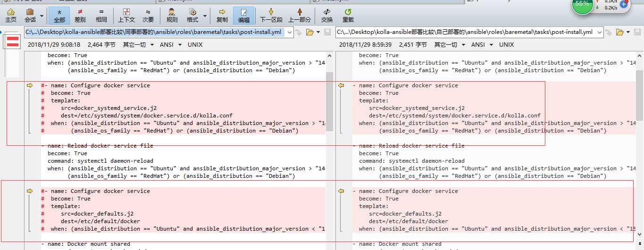This screenshot has width=644, height=250.
Task: Toggle 次要 (minor differences) option
Action: pyautogui.click(x=148, y=15)
